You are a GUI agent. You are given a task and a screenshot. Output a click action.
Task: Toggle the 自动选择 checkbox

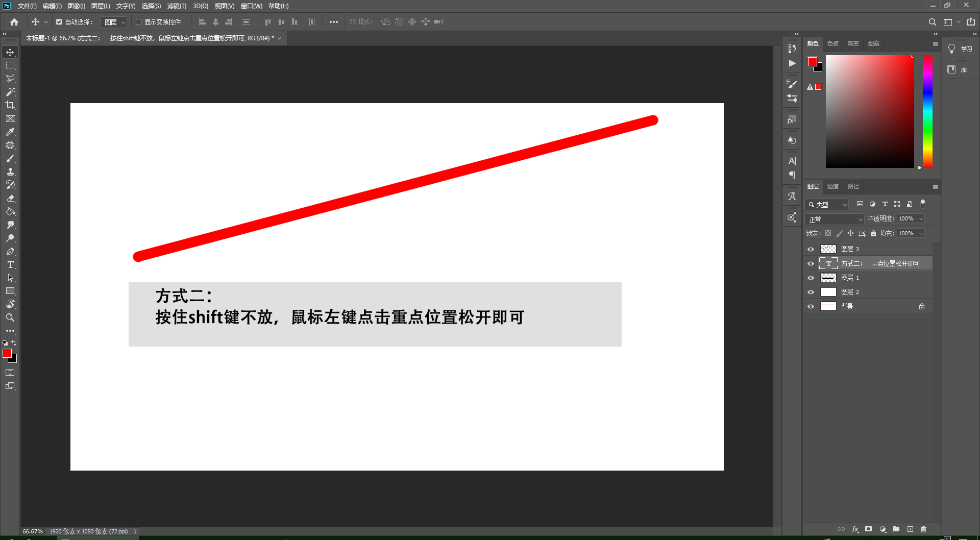coord(59,22)
